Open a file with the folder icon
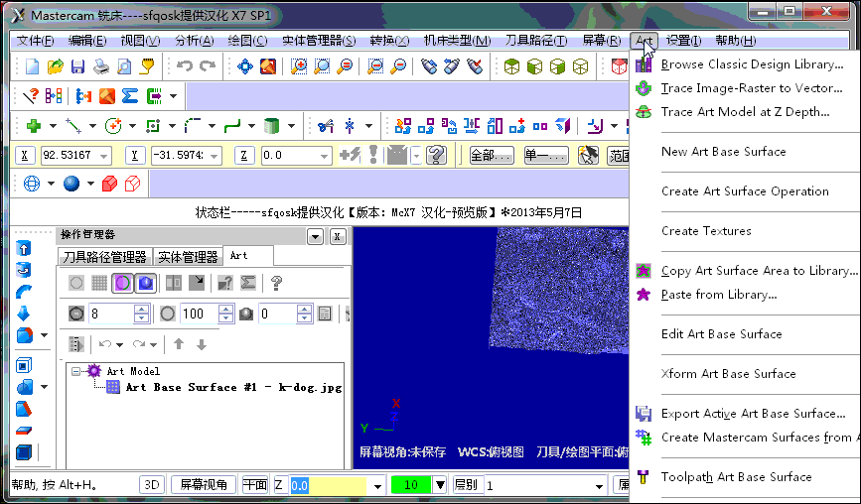 [55, 66]
